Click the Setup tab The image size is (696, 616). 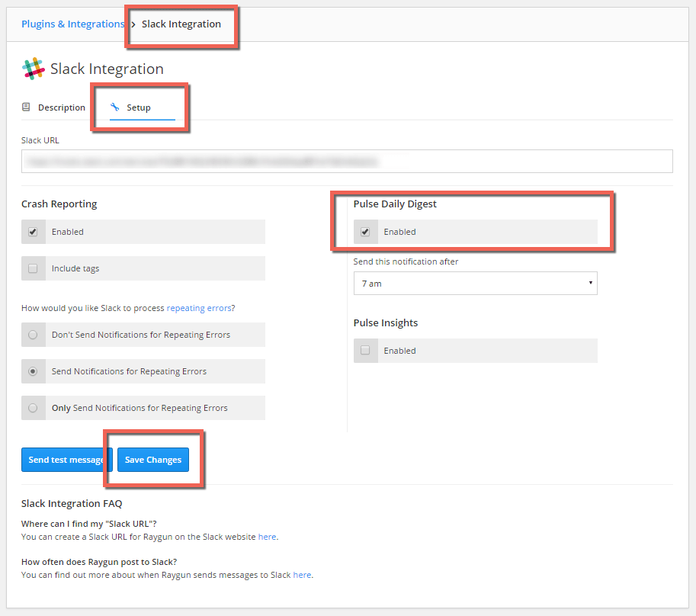click(x=137, y=107)
